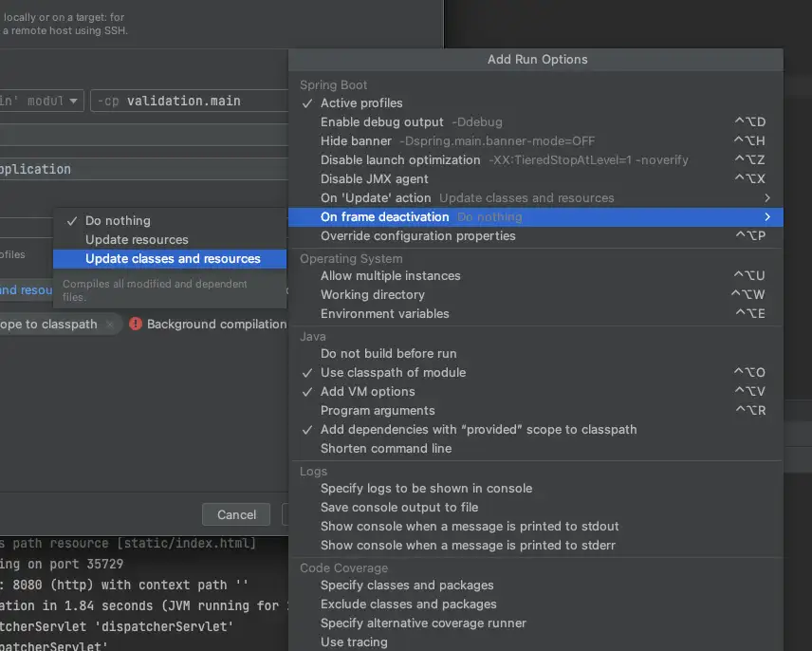
Task: Select Show console on stderr message
Action: pos(536,545)
